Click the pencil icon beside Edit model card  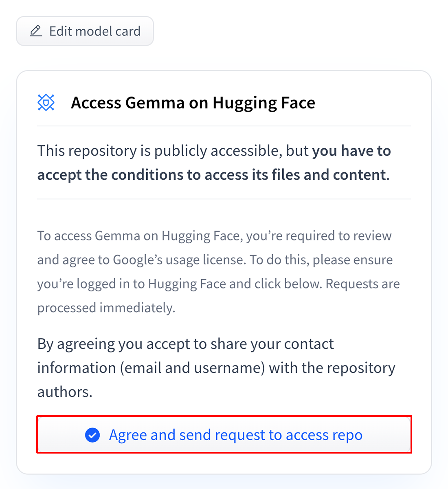pyautogui.click(x=36, y=31)
